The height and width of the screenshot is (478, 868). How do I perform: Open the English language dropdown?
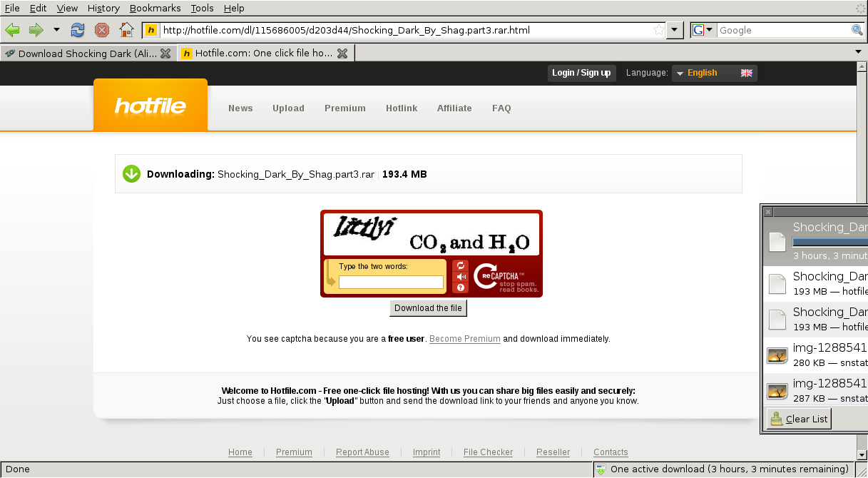coord(715,73)
